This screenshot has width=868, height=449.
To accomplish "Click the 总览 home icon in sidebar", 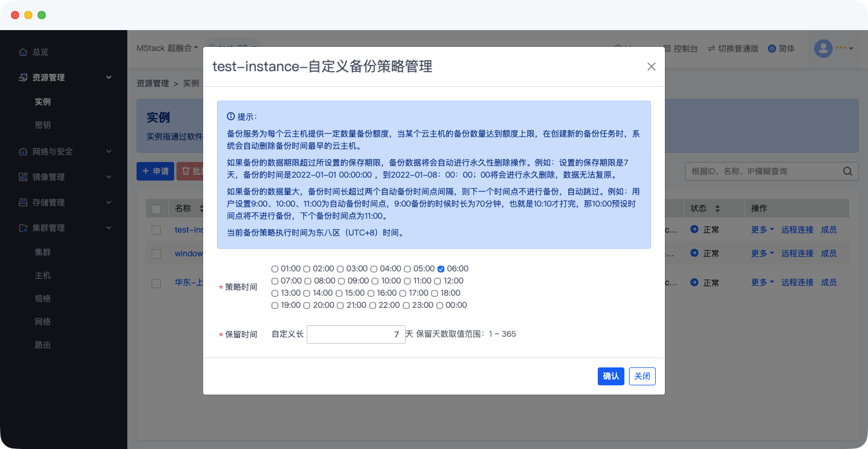I will 23,52.
